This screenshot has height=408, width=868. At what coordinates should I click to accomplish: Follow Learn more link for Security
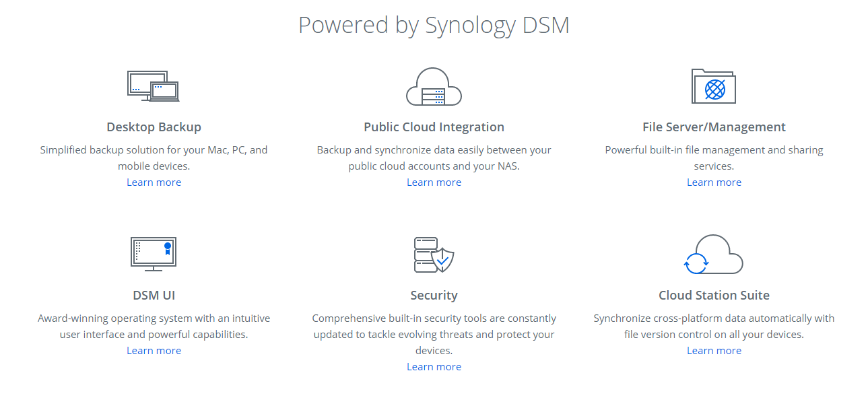point(434,367)
